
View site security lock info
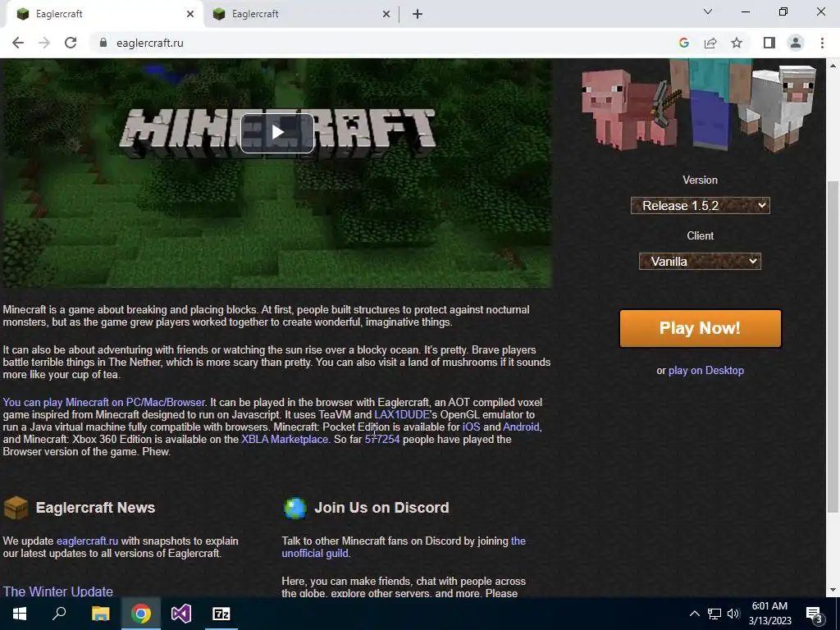(x=103, y=43)
